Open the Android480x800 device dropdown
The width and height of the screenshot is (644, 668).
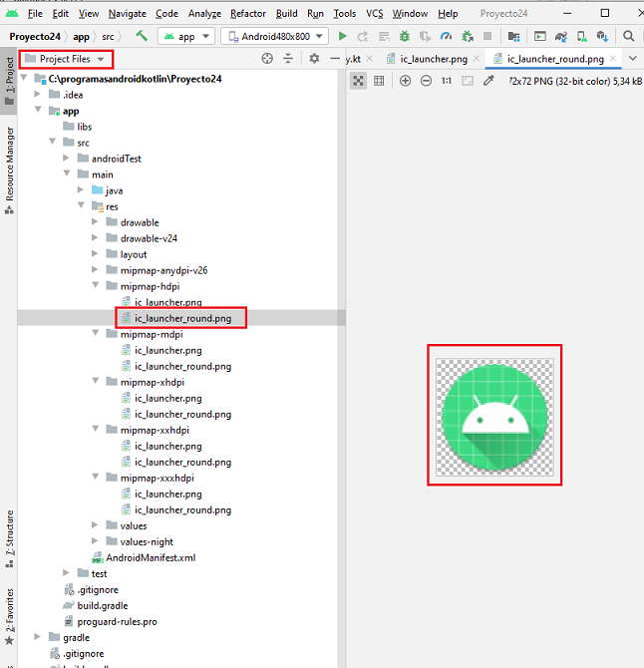point(275,36)
